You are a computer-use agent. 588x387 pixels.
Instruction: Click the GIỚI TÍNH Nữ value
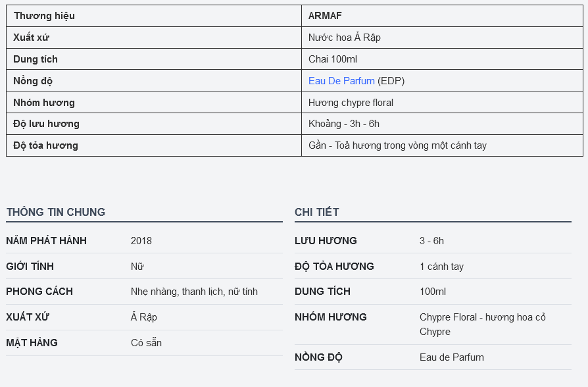137,266
